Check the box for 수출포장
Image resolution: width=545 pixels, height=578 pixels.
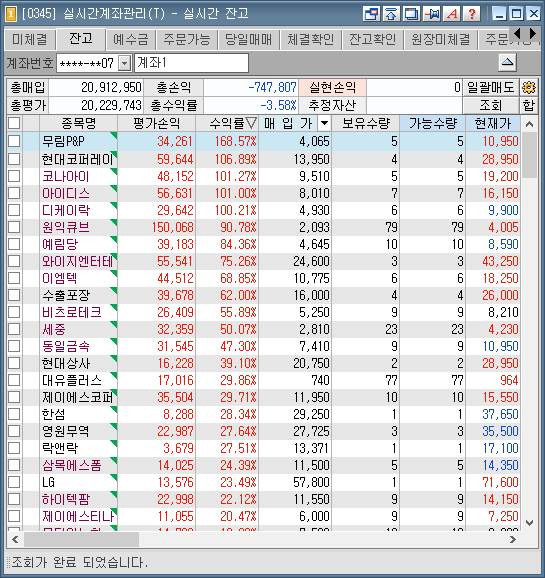pos(14,295)
